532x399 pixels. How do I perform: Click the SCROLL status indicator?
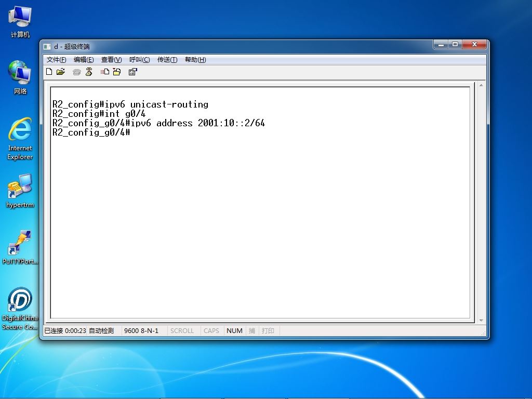182,331
